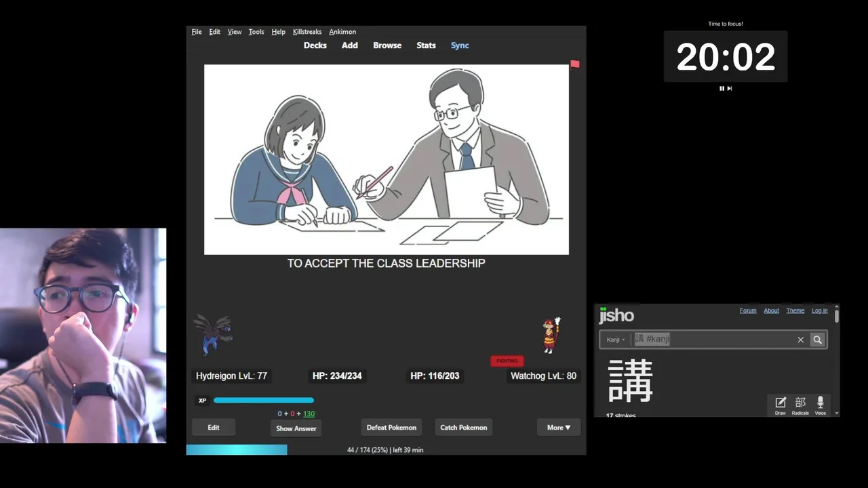The height and width of the screenshot is (488, 868).
Task: Clear the Jisho search field
Action: [800, 340]
